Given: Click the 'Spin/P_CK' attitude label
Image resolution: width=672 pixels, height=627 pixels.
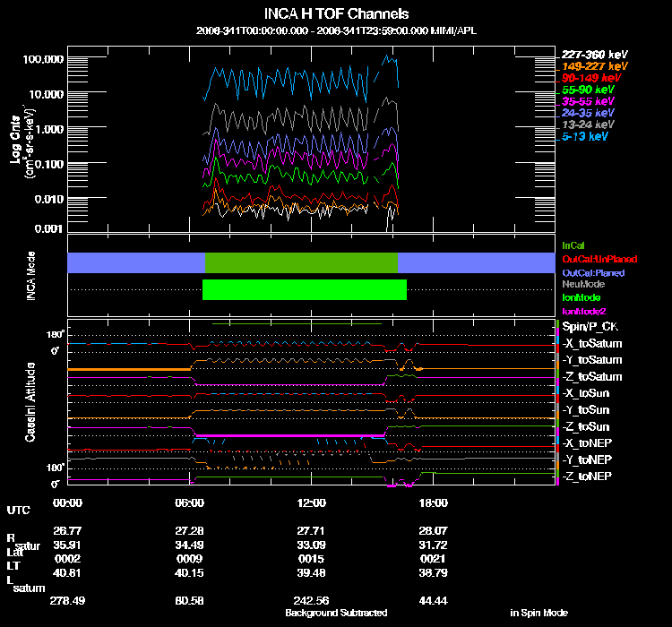Looking at the screenshot, I should (590, 327).
